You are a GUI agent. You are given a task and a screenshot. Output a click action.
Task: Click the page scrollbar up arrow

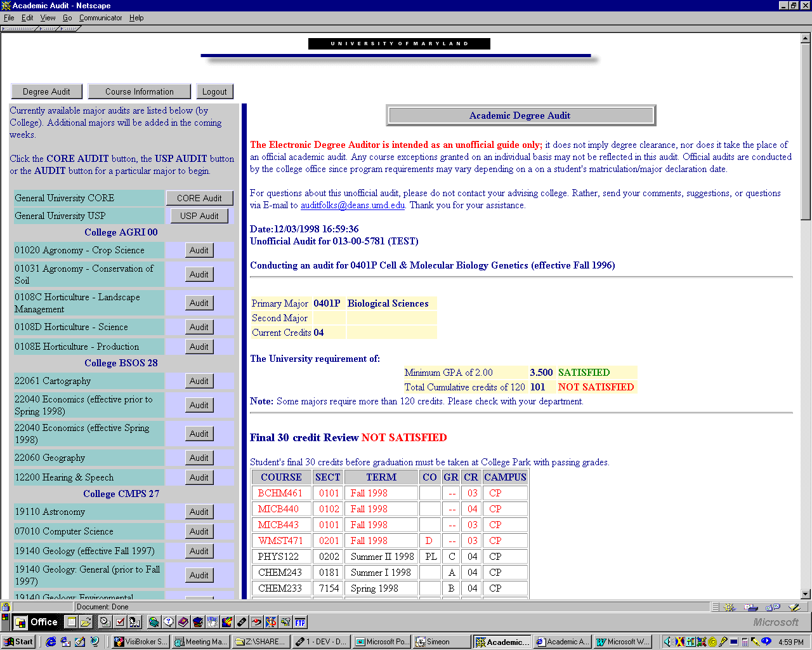(x=806, y=38)
